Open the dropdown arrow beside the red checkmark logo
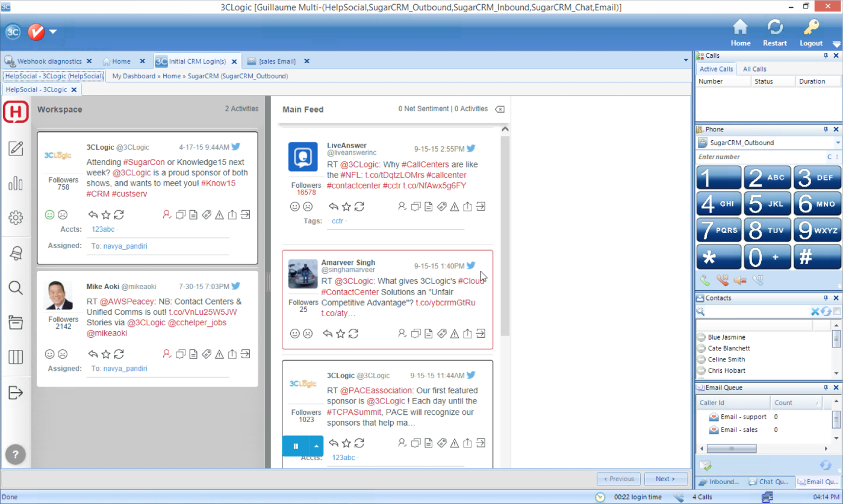 (x=53, y=31)
